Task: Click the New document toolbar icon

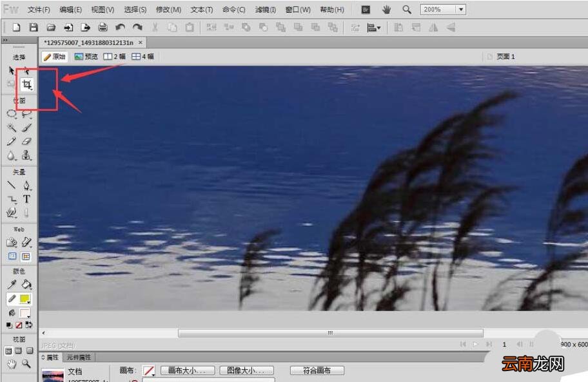Action: (x=16, y=27)
